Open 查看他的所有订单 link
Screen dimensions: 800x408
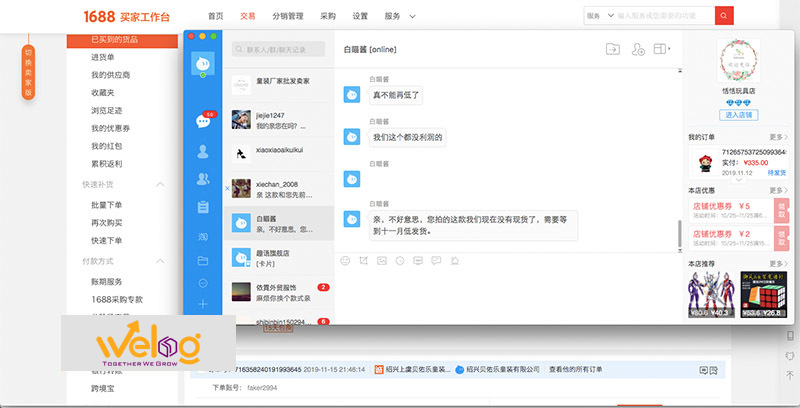pyautogui.click(x=576, y=369)
